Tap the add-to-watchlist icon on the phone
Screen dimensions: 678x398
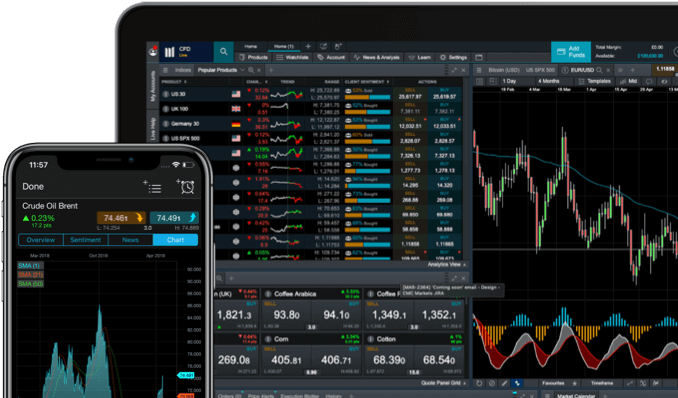pos(152,187)
